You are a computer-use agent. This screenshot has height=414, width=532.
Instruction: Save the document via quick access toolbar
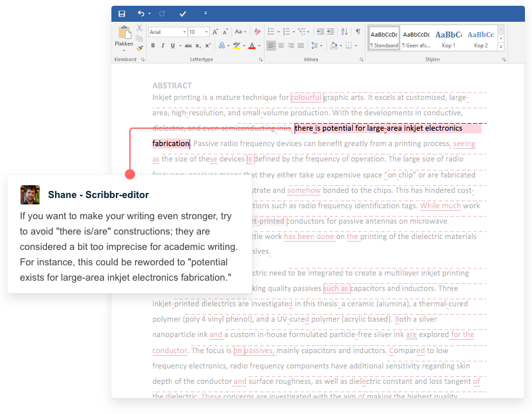pyautogui.click(x=122, y=13)
